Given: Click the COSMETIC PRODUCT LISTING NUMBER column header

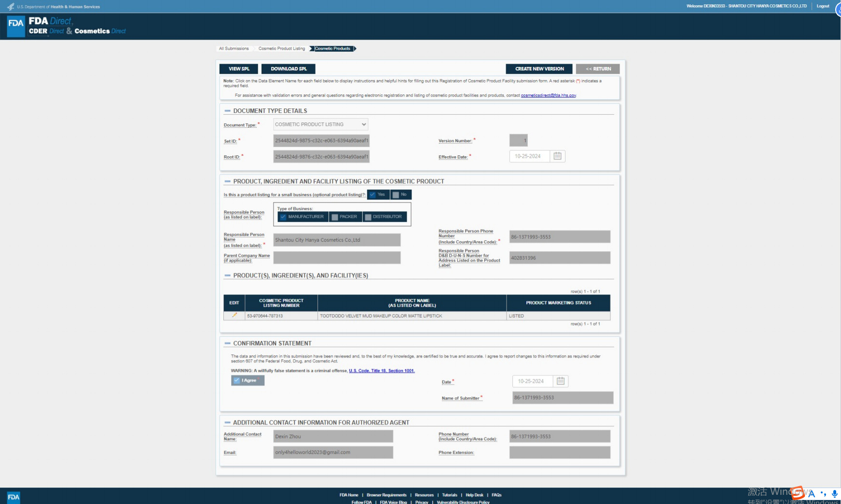Looking at the screenshot, I should click(x=281, y=303).
